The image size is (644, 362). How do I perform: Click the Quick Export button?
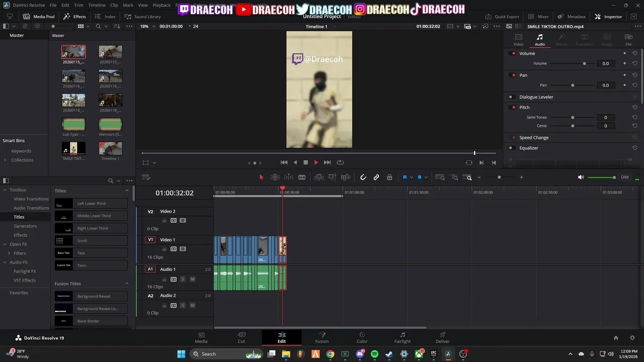pos(502,17)
